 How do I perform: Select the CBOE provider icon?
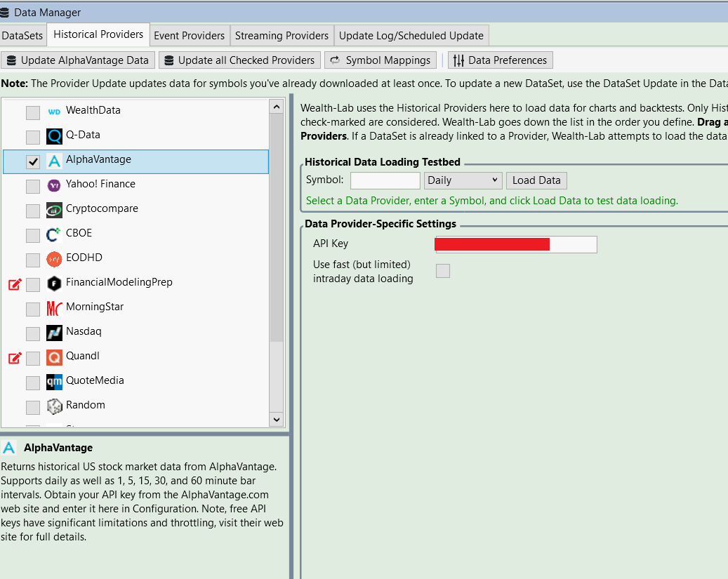(x=54, y=234)
